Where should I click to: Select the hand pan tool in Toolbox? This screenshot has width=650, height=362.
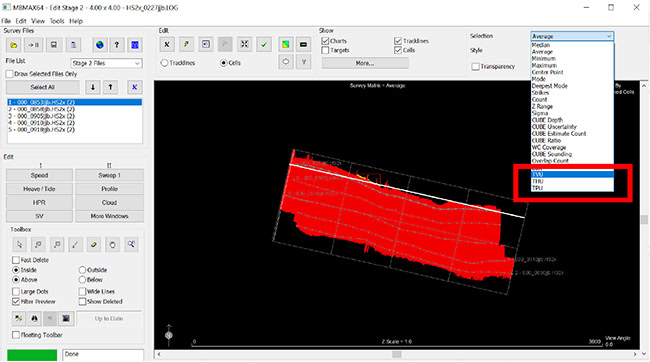tap(112, 245)
